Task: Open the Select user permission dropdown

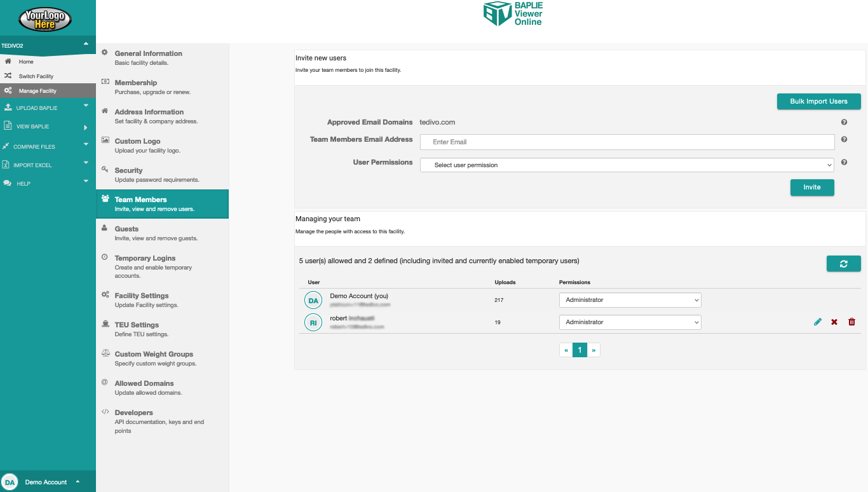Action: [x=627, y=165]
